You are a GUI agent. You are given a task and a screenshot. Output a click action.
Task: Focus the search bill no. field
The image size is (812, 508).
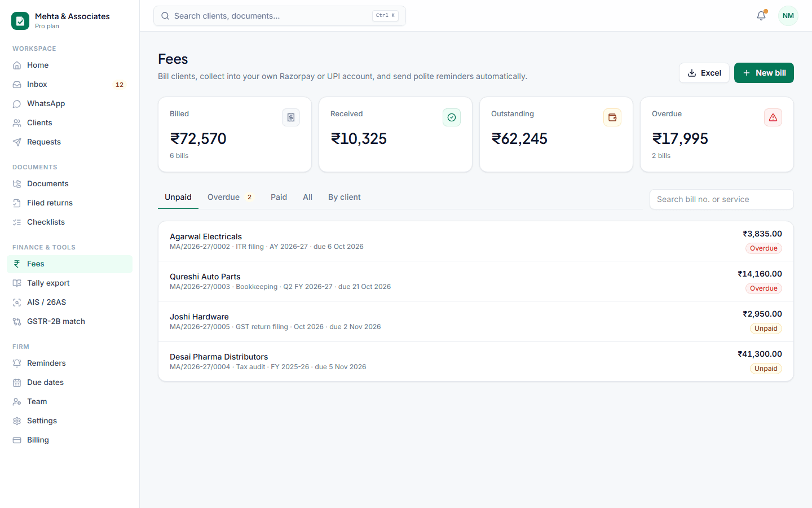click(x=722, y=199)
